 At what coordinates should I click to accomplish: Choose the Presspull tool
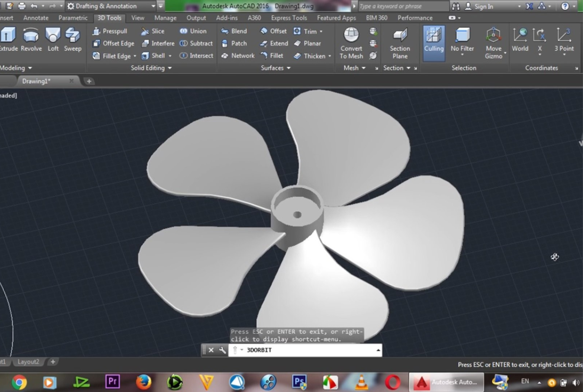(x=110, y=31)
